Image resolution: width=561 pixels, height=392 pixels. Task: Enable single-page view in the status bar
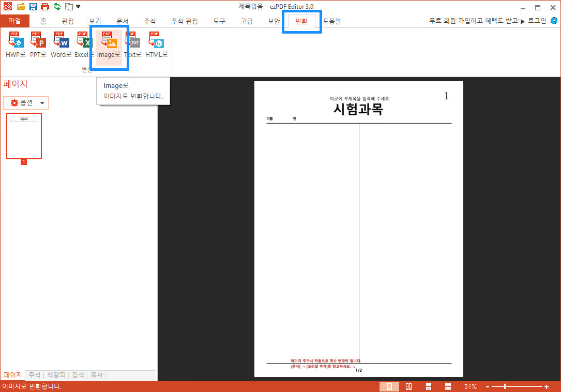point(389,386)
